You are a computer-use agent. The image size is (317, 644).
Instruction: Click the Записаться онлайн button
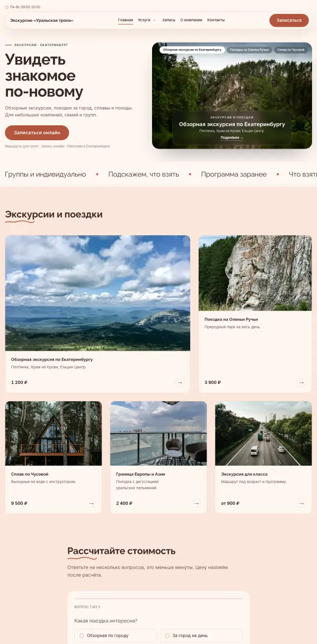(x=37, y=133)
